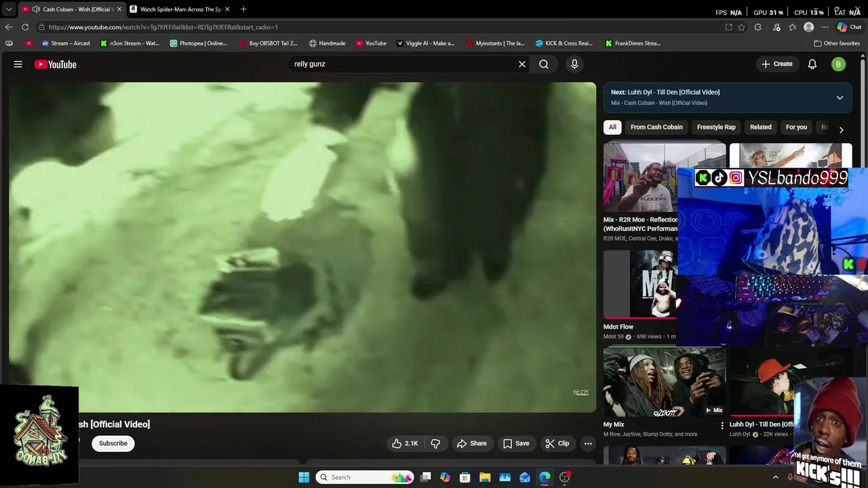Open the green 'B' account avatar menu
The width and height of the screenshot is (868, 488).
pos(838,64)
